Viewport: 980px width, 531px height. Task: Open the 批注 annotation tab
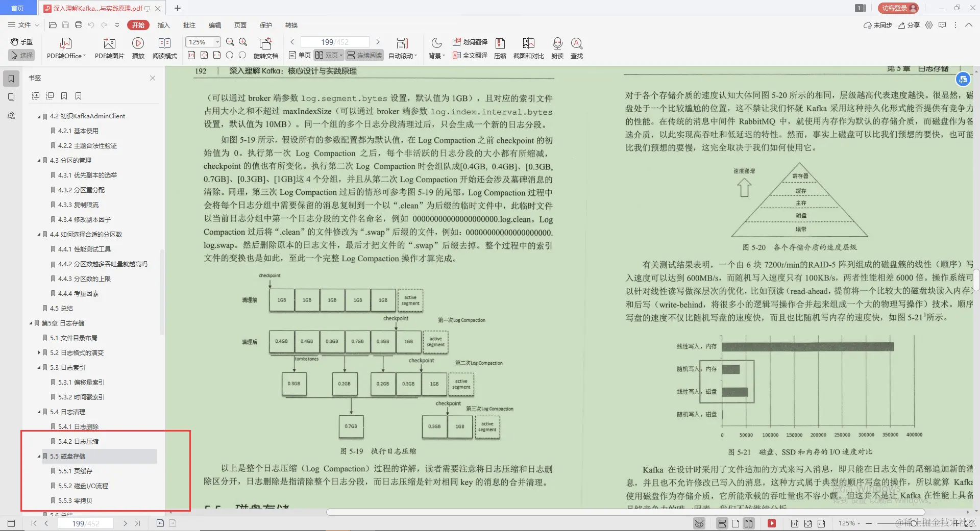(x=189, y=25)
